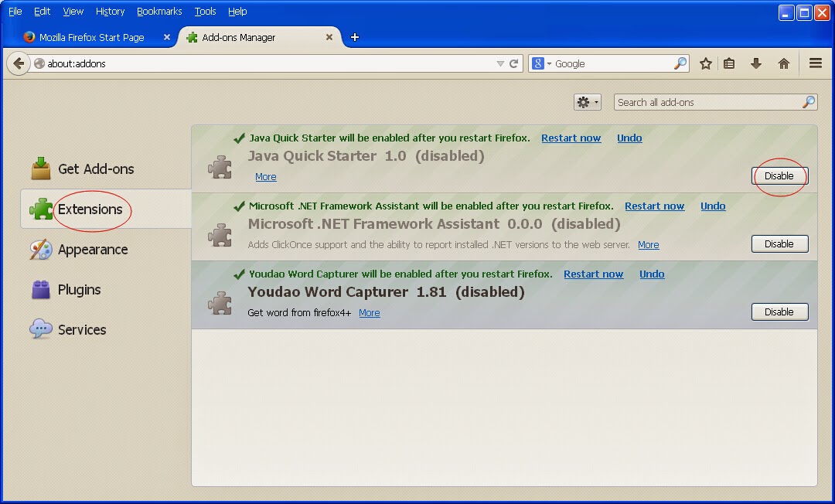Open the History menu

tap(110, 11)
